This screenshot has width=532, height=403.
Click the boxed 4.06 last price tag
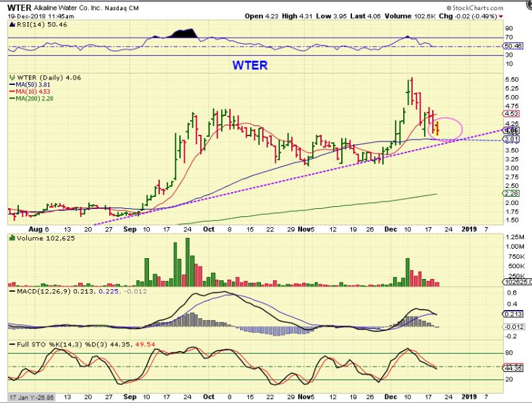tap(512, 131)
